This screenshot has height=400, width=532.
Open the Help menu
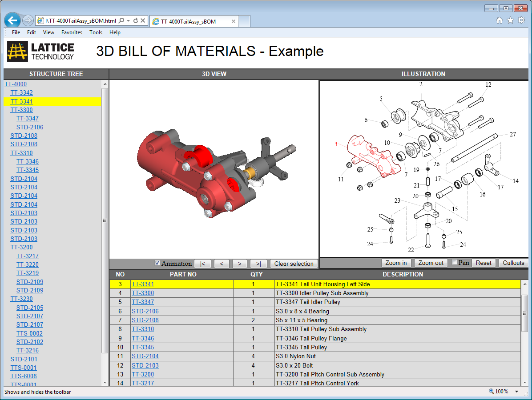[115, 32]
